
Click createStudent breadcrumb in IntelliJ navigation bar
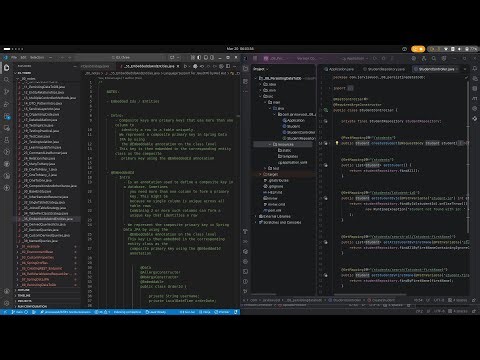click(381, 300)
